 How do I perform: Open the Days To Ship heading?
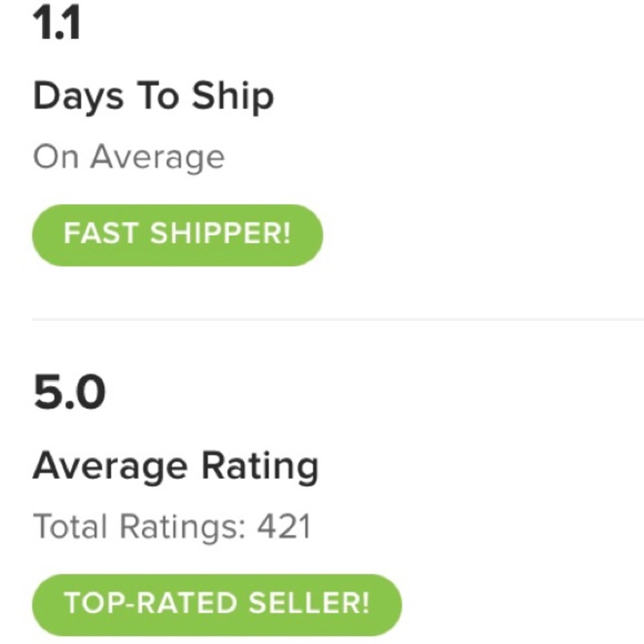point(153,98)
